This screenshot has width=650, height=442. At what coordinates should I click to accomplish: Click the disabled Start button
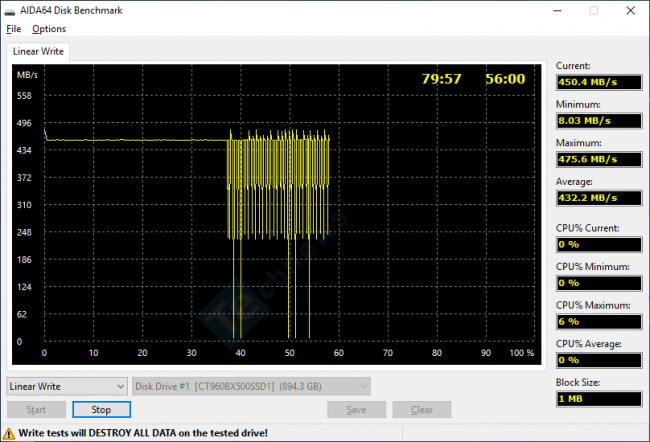pos(36,410)
